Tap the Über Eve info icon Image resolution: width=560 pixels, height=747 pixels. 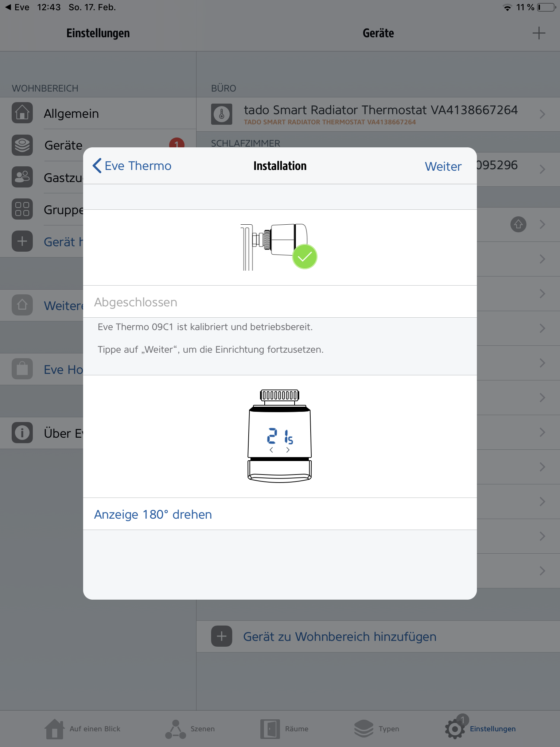pyautogui.click(x=22, y=433)
